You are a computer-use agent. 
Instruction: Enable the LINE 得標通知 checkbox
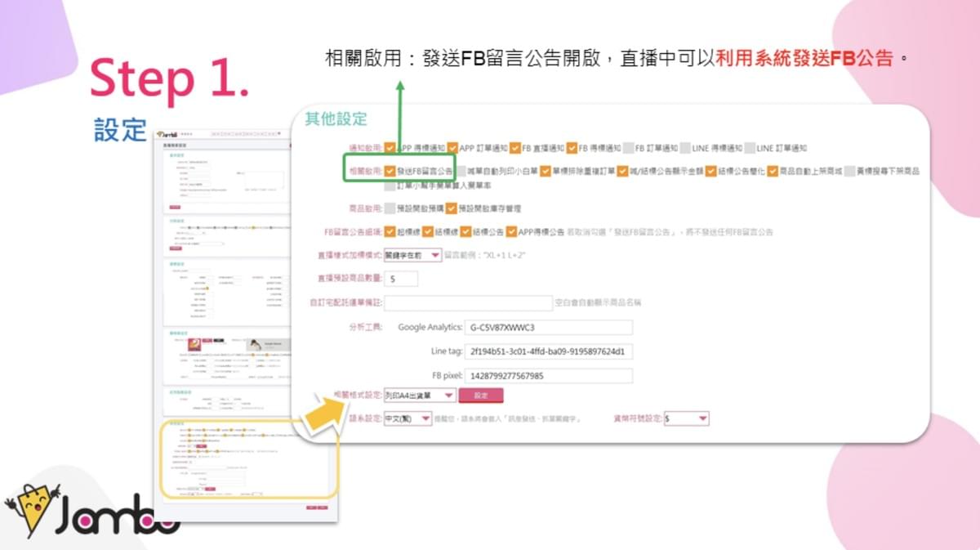(x=686, y=148)
